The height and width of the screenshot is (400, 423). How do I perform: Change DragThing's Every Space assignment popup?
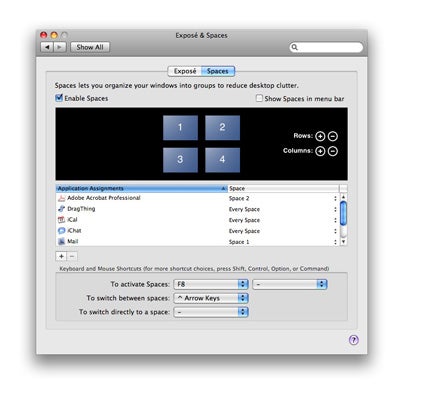(283, 209)
